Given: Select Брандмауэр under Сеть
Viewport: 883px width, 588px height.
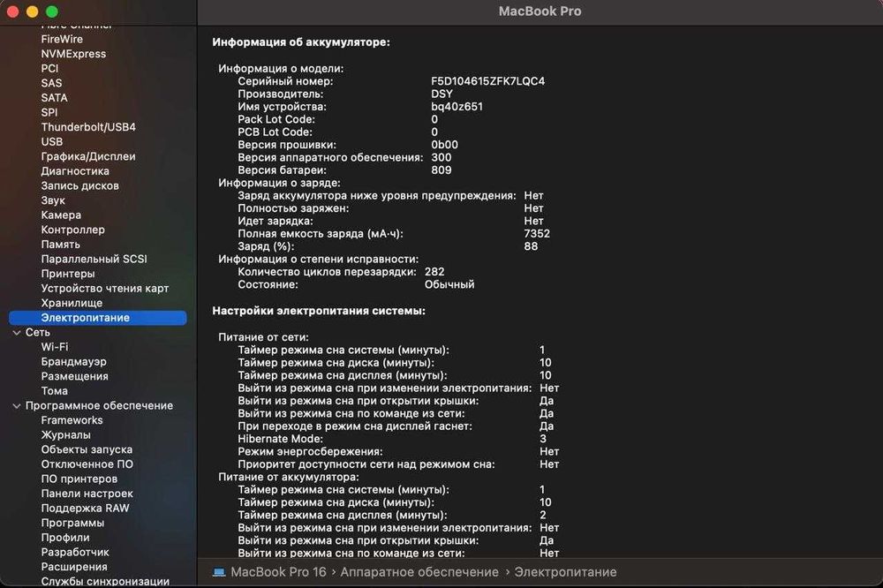Looking at the screenshot, I should pyautogui.click(x=73, y=361).
